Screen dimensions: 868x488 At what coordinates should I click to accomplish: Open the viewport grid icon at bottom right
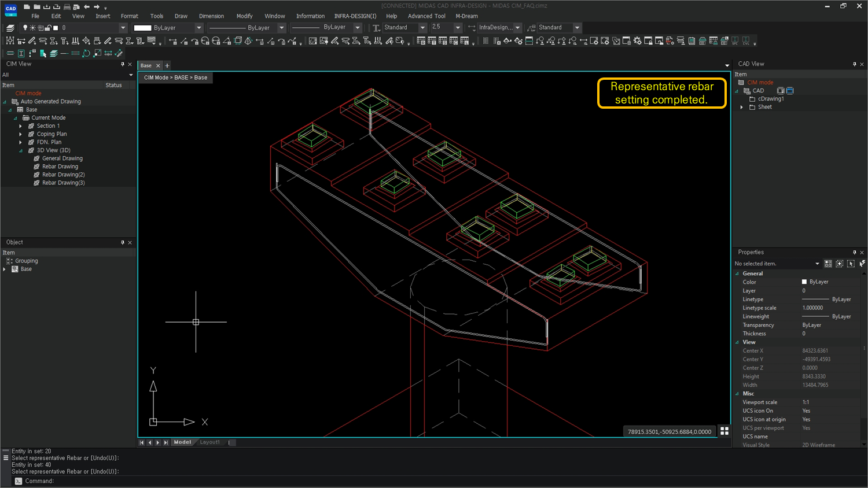[724, 430]
